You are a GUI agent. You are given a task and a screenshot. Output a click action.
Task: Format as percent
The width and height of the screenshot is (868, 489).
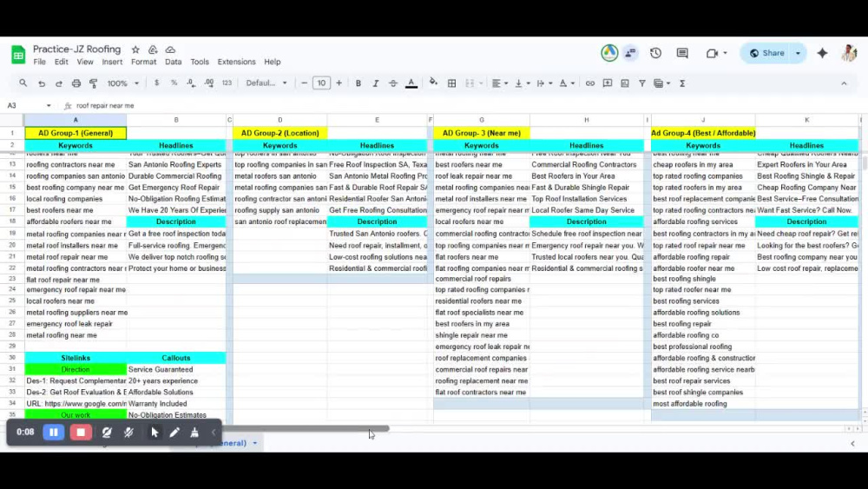174,83
